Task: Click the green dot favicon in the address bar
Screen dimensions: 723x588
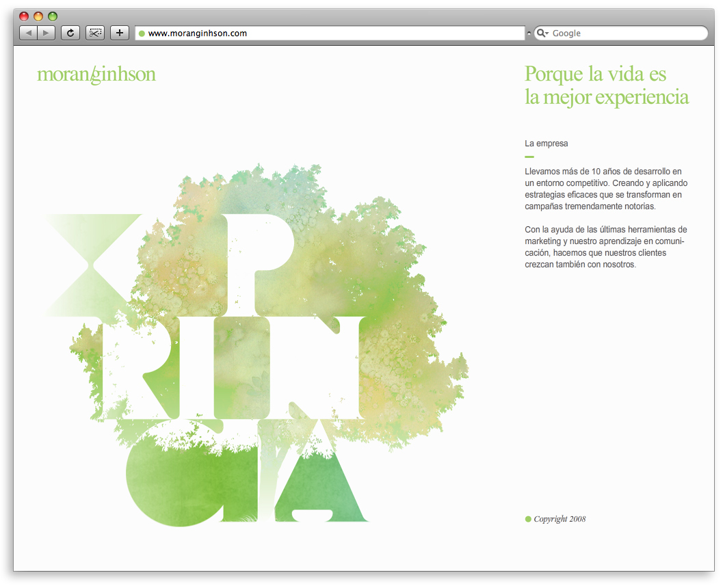Action: (x=142, y=34)
